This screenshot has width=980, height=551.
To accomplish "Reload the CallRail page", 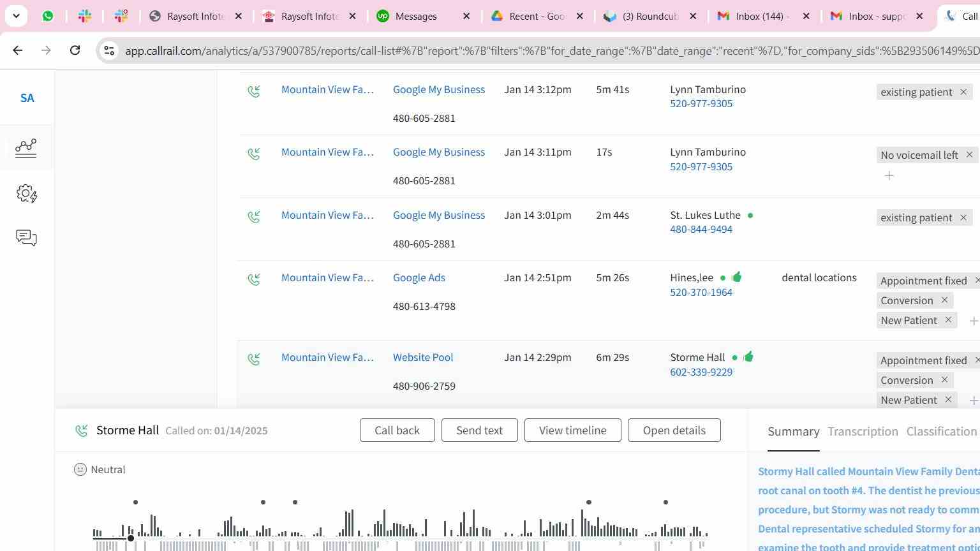I will tap(75, 50).
